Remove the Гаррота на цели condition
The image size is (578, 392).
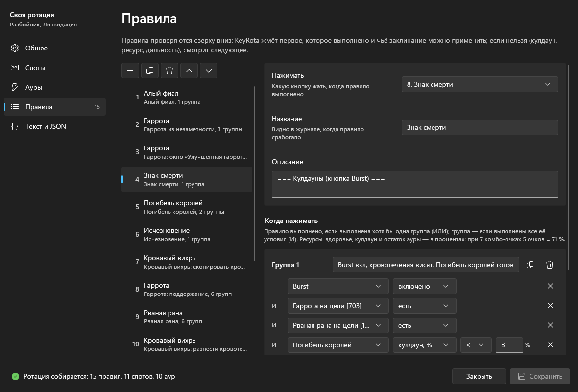550,306
